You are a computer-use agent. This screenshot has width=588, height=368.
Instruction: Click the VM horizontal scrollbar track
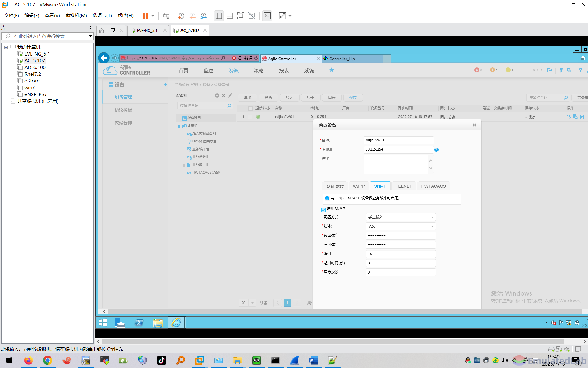(x=345, y=311)
